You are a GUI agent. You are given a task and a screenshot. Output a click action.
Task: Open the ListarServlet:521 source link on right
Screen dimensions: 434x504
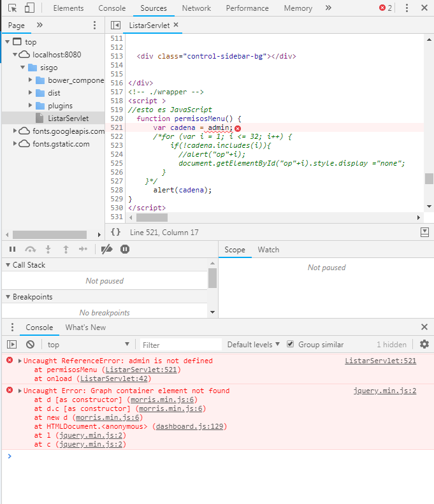click(380, 361)
